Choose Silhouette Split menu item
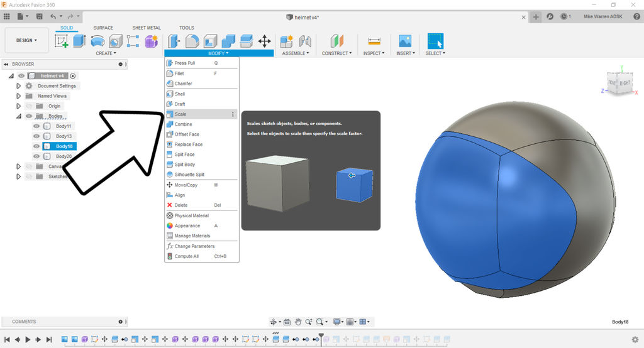Viewport: 644px width, 348px height. click(x=201, y=175)
